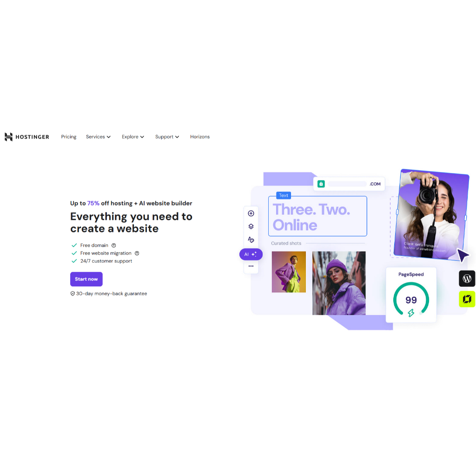Click the Hostinger logo icon
This screenshot has width=476, height=476.
[x=8, y=137]
